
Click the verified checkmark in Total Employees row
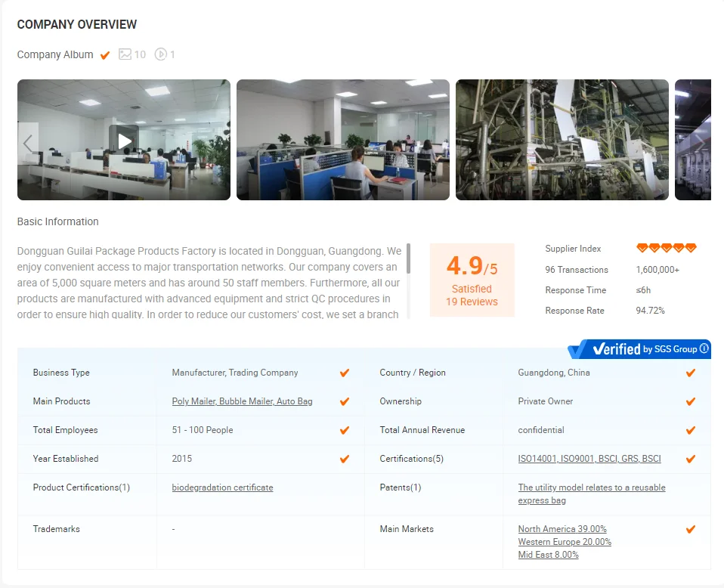click(345, 430)
